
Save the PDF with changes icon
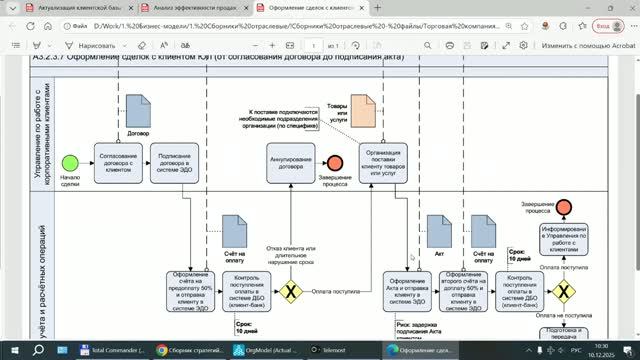(484, 45)
